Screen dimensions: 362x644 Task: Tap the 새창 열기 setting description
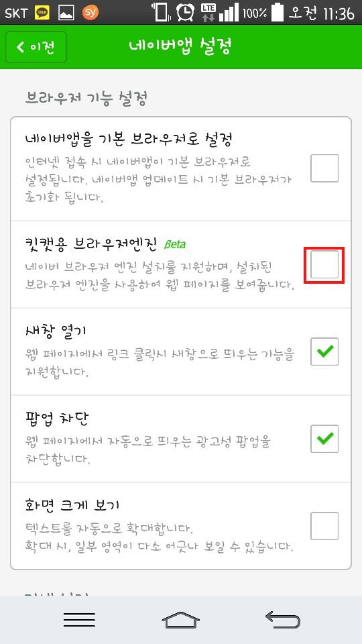160,363
